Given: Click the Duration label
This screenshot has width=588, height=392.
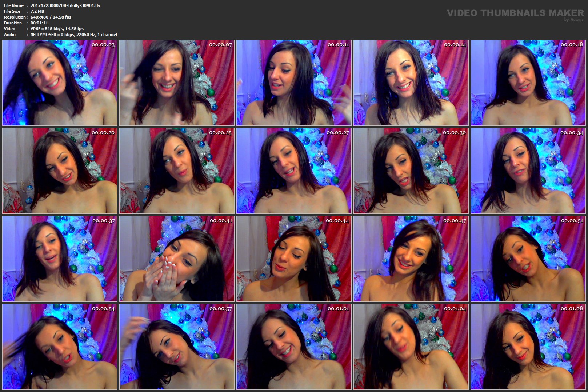Looking at the screenshot, I should coord(13,23).
